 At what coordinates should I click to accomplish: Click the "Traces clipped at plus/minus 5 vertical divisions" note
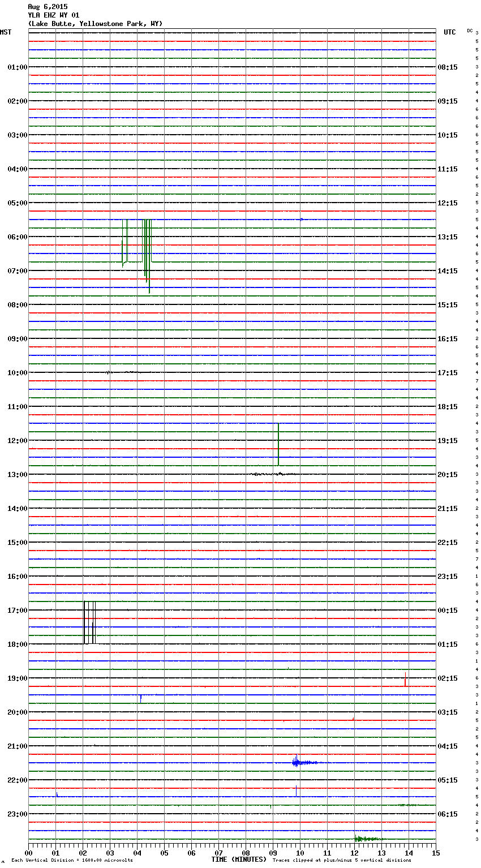(342, 861)
